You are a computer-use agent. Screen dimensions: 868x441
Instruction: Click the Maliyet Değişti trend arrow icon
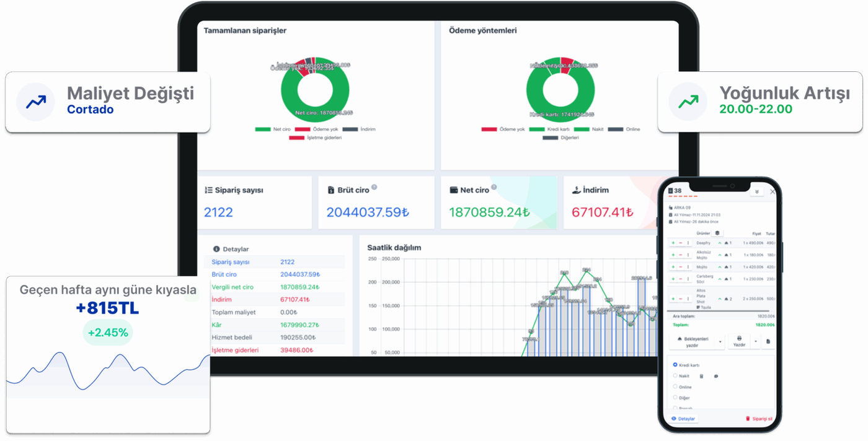pos(36,102)
